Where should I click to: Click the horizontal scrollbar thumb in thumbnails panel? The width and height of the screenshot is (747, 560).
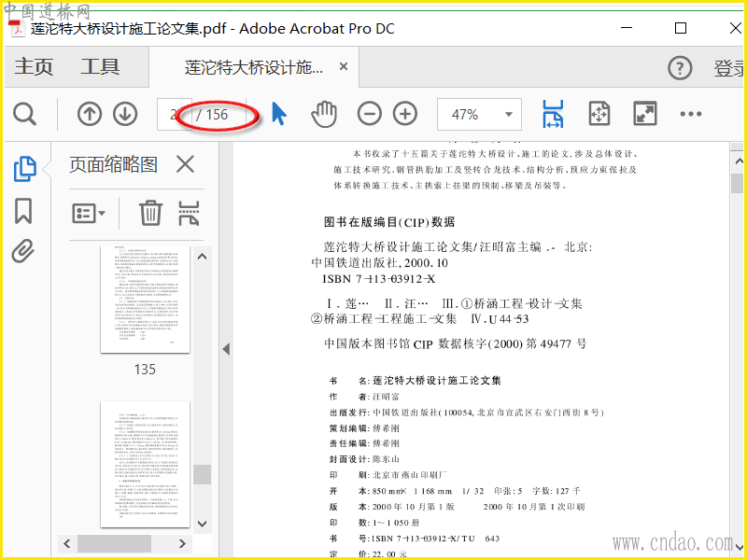coord(114,543)
